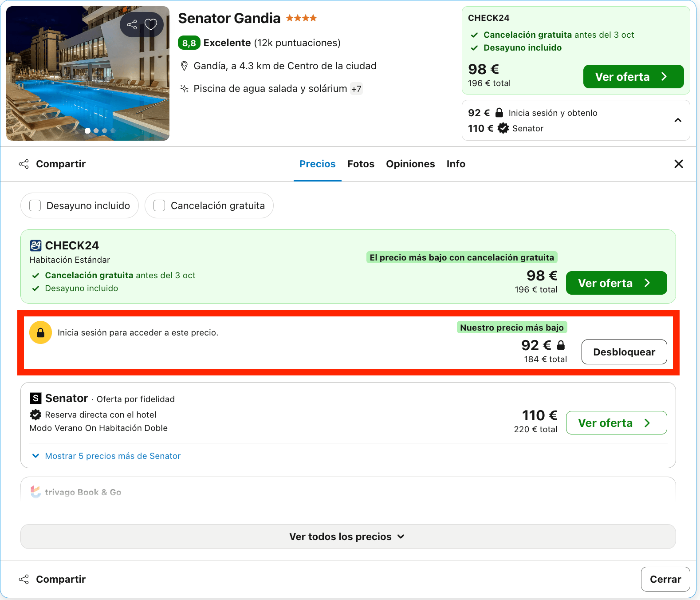The height and width of the screenshot is (600, 700).
Task: Click the 110 € Senator summary row
Action: tap(506, 128)
